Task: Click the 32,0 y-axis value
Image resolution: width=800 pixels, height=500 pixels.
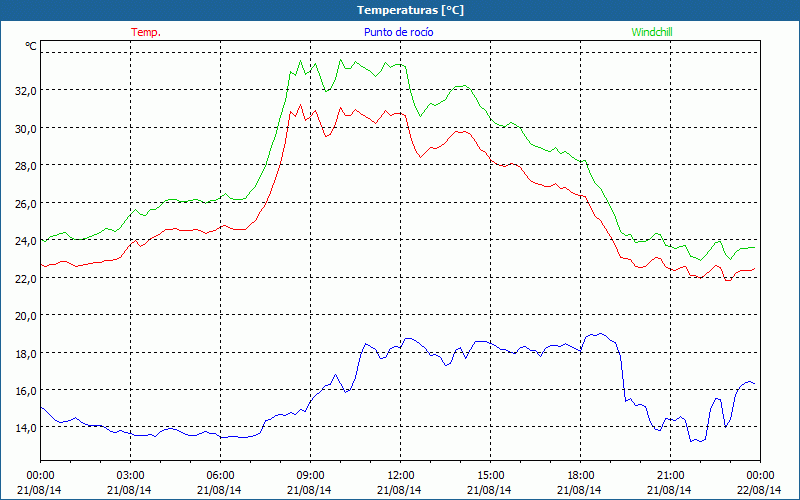Action: pos(26,91)
